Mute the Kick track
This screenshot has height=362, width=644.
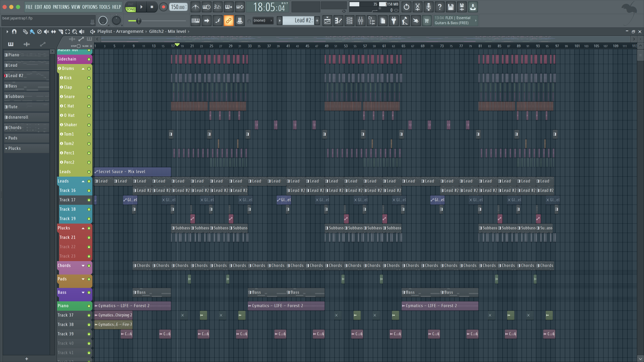coord(89,78)
